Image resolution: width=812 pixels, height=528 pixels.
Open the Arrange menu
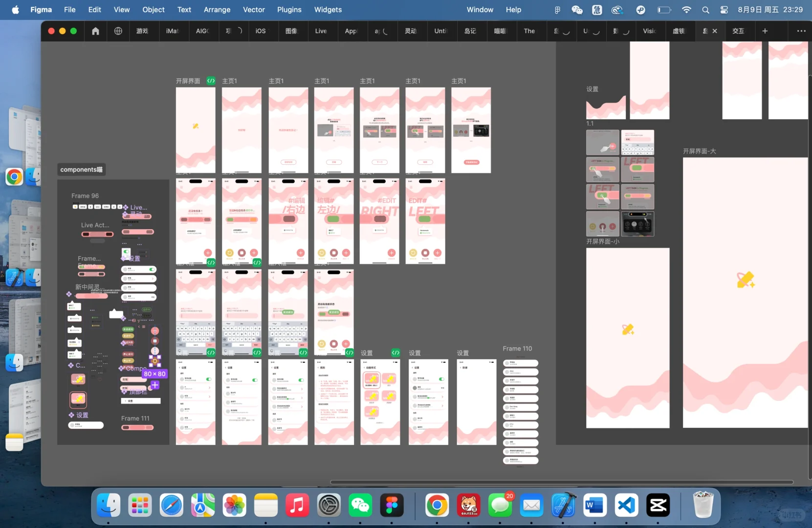click(217, 10)
